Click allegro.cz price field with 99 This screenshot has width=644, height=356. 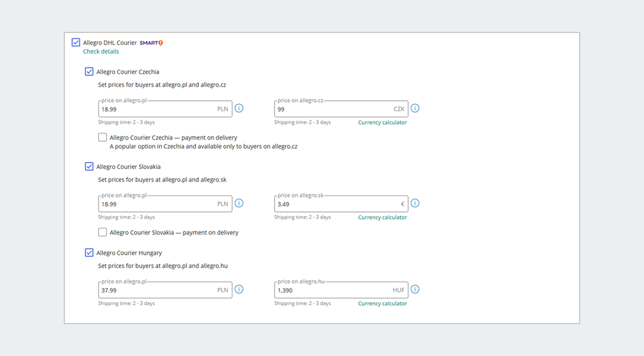[x=341, y=108]
